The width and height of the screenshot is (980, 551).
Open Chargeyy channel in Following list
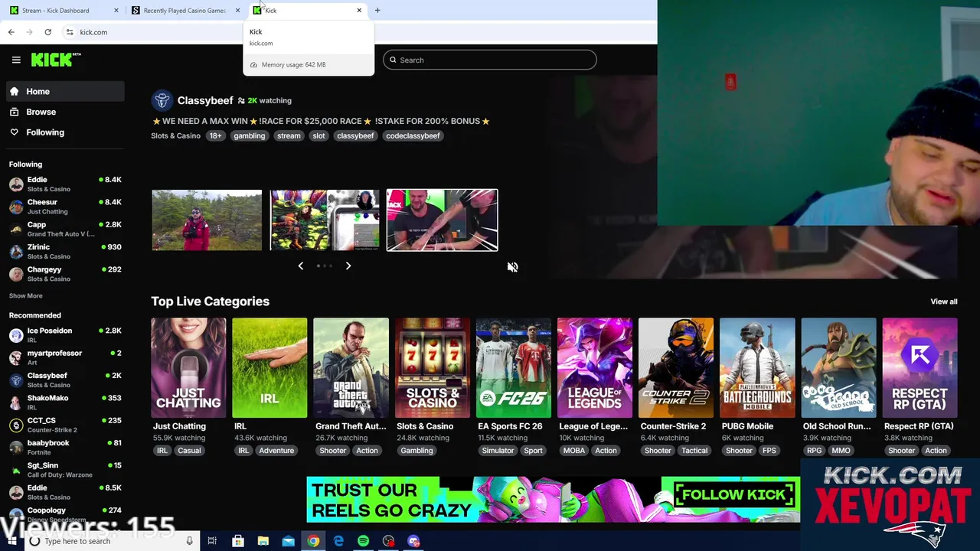65,274
